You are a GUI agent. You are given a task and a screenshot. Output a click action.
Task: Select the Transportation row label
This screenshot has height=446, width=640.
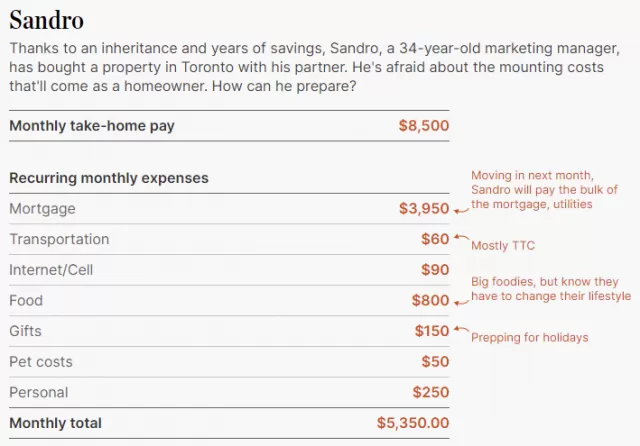59,239
